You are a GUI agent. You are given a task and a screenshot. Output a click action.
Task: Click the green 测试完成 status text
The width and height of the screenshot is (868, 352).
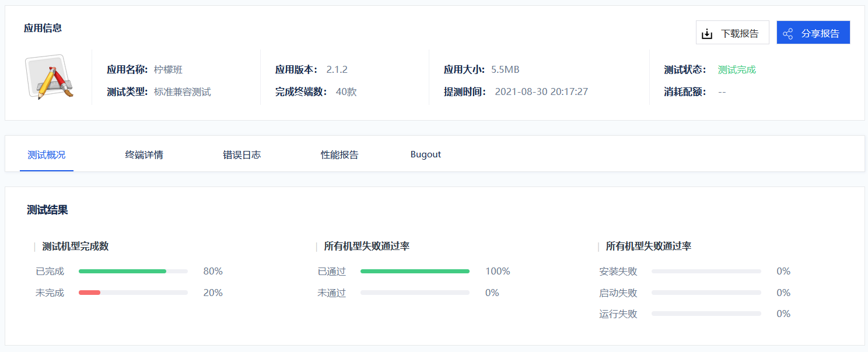coord(737,68)
